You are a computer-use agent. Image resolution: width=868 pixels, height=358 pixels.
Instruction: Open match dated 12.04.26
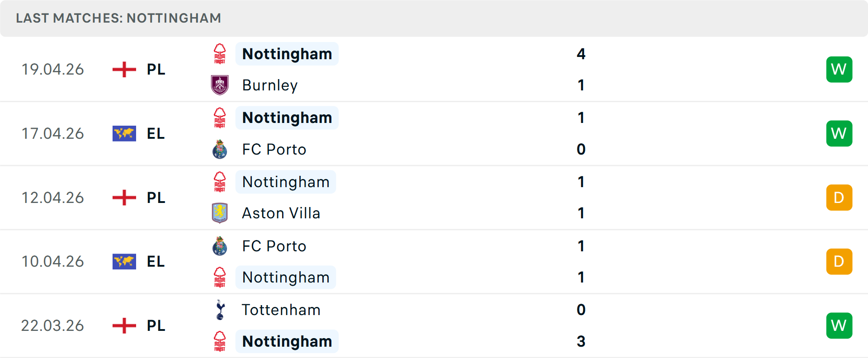53,198
